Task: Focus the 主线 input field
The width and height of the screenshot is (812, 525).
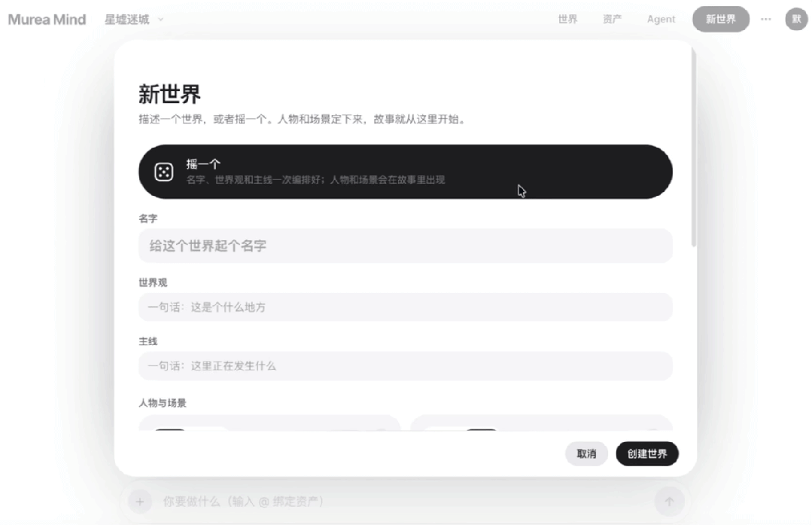Action: (x=406, y=366)
